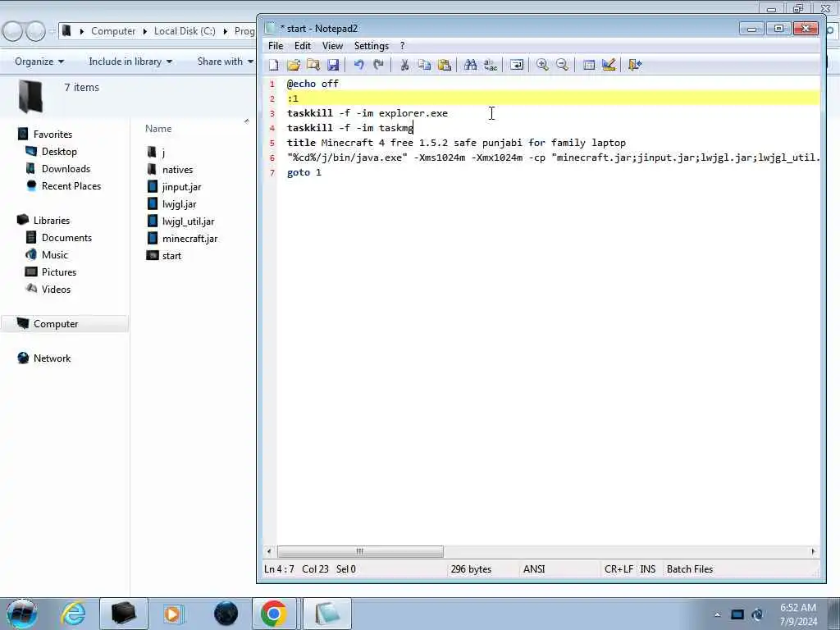Screen dimensions: 840x630
Task: Click the Open file folder icon
Action: tap(294, 65)
